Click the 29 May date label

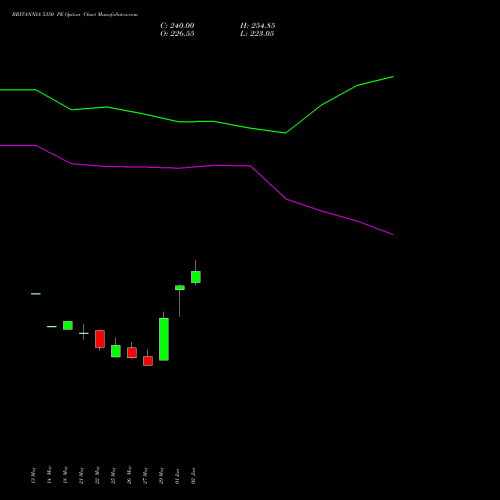[x=161, y=476]
